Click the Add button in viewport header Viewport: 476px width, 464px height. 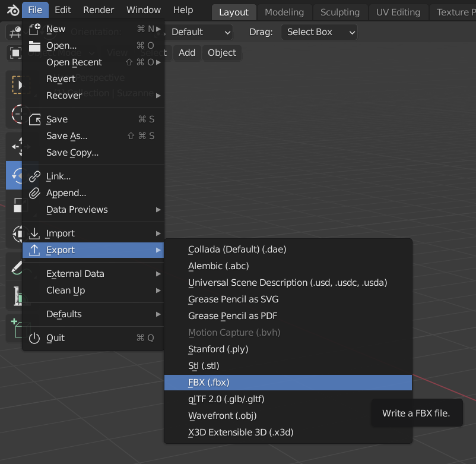(x=187, y=53)
